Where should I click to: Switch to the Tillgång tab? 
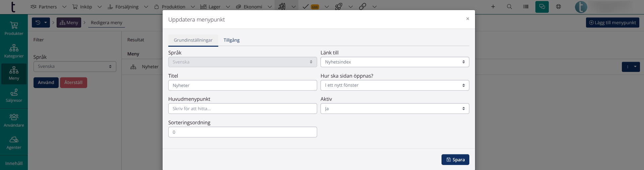click(x=232, y=40)
